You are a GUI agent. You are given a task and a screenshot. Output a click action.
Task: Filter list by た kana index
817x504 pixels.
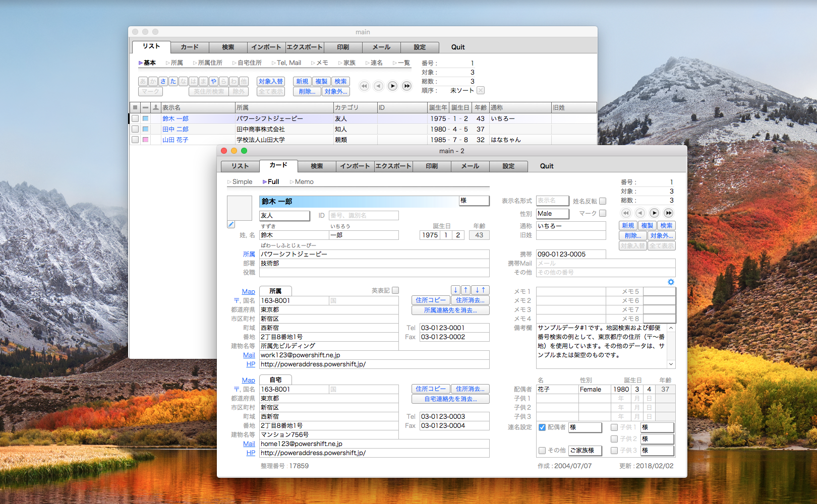click(173, 81)
